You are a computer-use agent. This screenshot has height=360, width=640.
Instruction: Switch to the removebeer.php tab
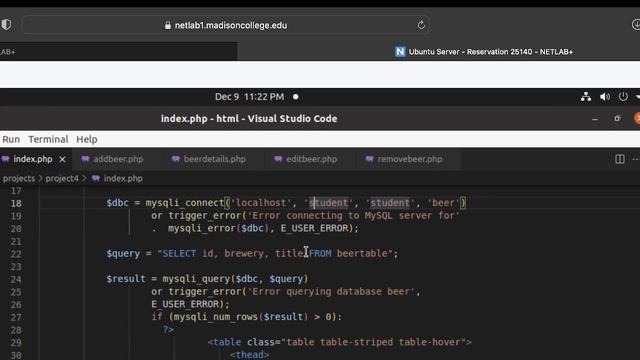[x=409, y=159]
